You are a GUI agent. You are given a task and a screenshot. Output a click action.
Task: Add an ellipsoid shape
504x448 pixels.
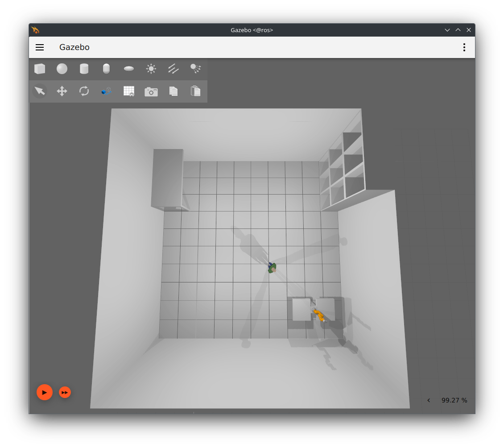click(x=129, y=69)
